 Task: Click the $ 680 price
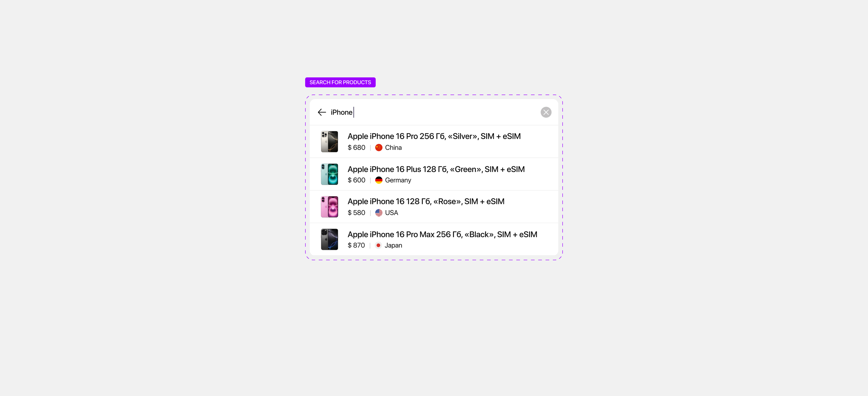pyautogui.click(x=356, y=148)
